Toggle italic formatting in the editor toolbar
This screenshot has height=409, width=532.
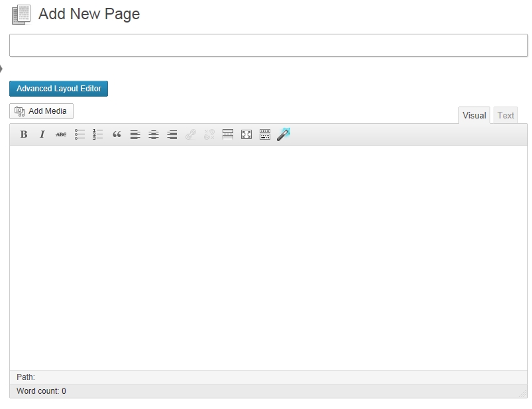click(x=41, y=134)
